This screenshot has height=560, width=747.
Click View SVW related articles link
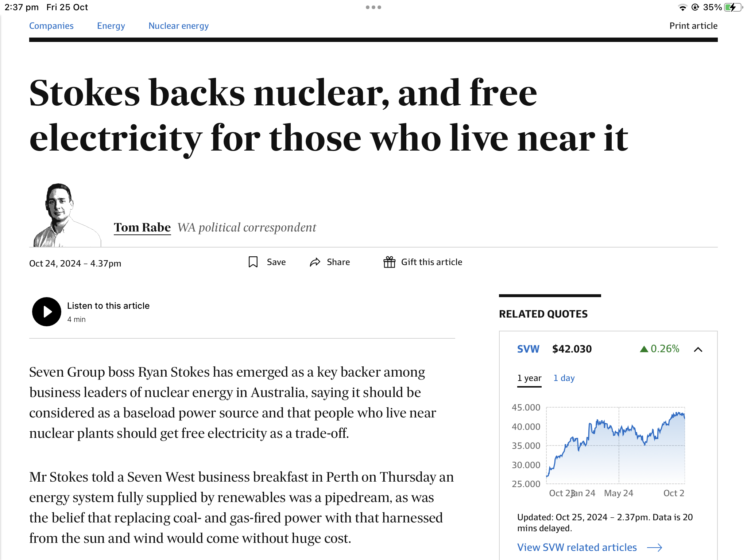(577, 547)
